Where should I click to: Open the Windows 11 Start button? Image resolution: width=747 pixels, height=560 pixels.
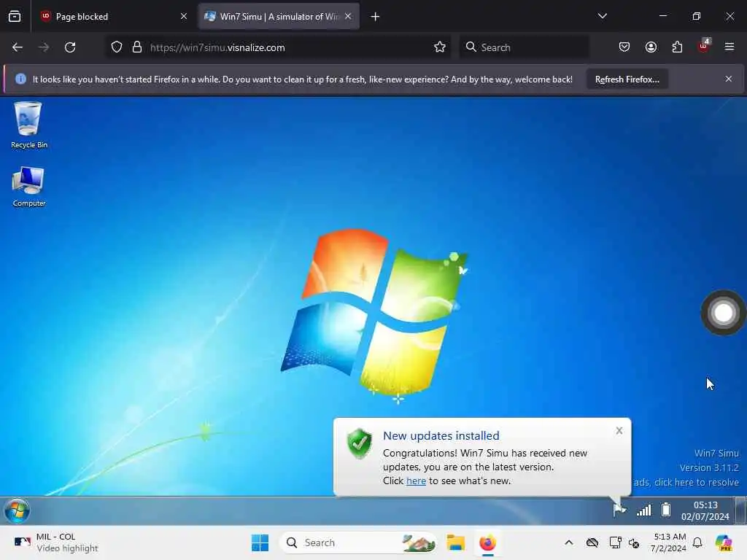(260, 542)
